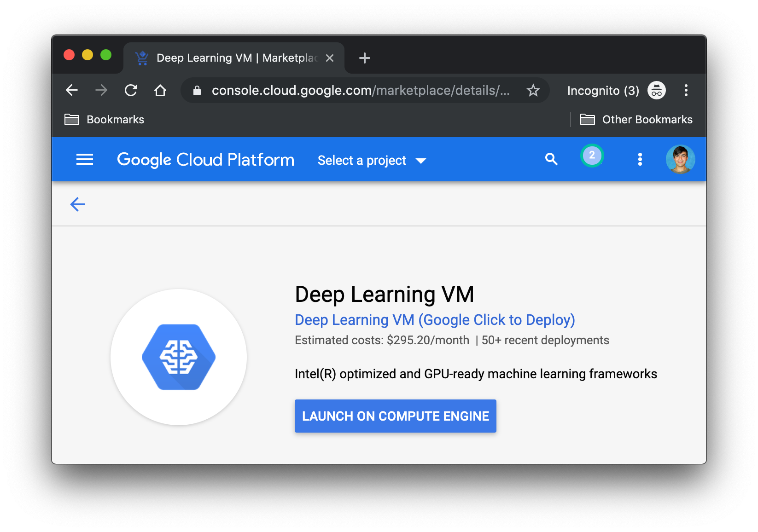Open the browser home page
This screenshot has width=758, height=532.
coord(160,90)
